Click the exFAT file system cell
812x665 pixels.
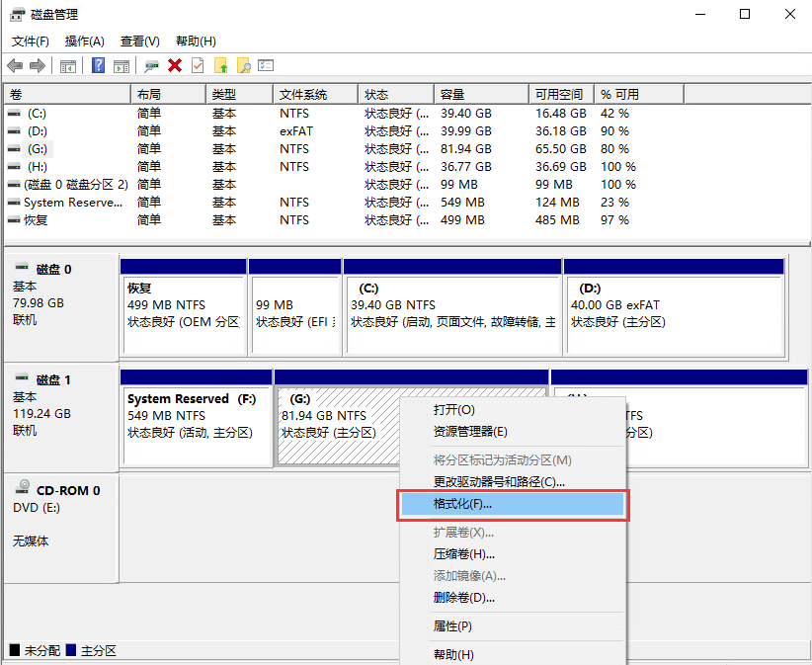coord(296,131)
